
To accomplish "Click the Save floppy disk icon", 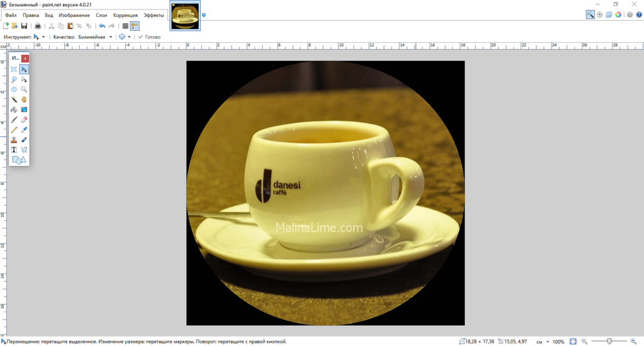I will tap(24, 26).
